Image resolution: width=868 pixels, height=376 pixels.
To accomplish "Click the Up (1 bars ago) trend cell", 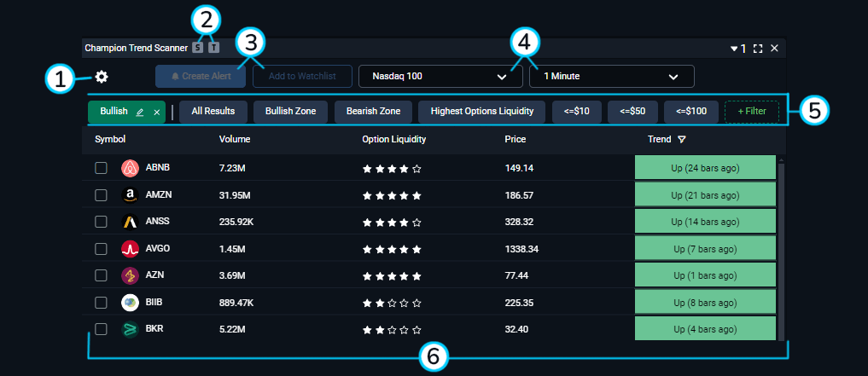I will tap(705, 275).
